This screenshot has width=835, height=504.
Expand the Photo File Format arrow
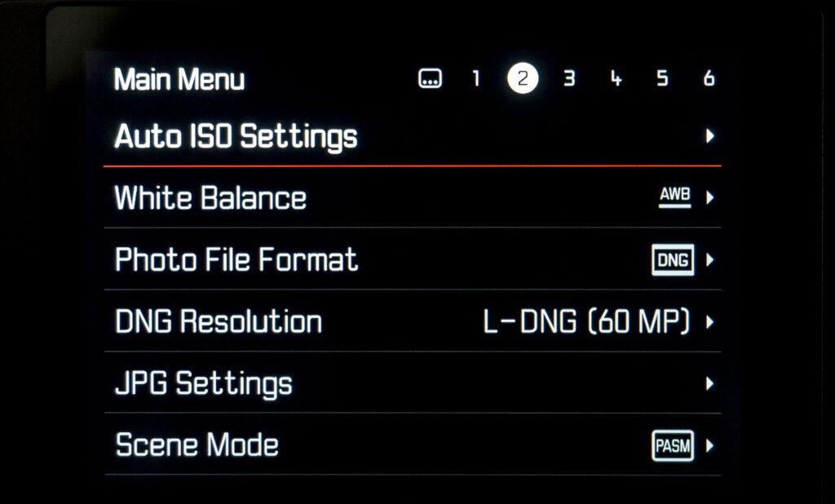click(x=709, y=260)
